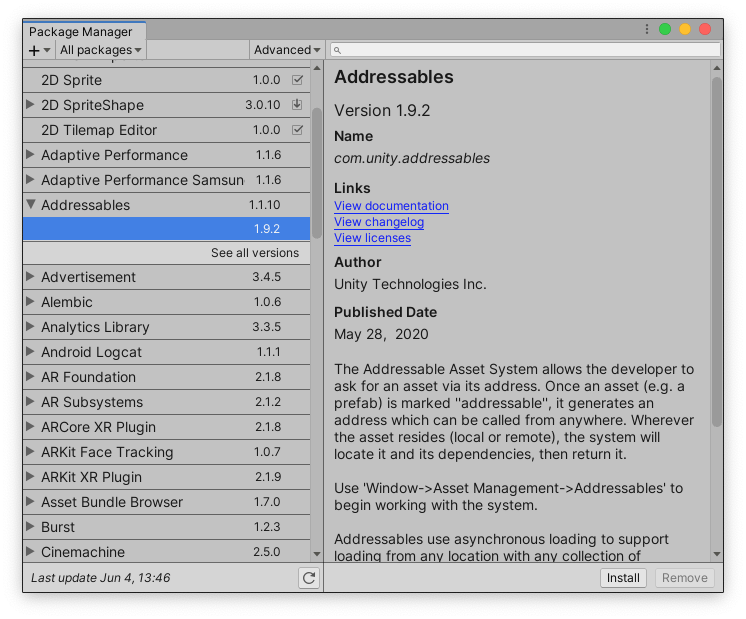Expand the Burst package arrow
This screenshot has height=619, width=746.
30,526
